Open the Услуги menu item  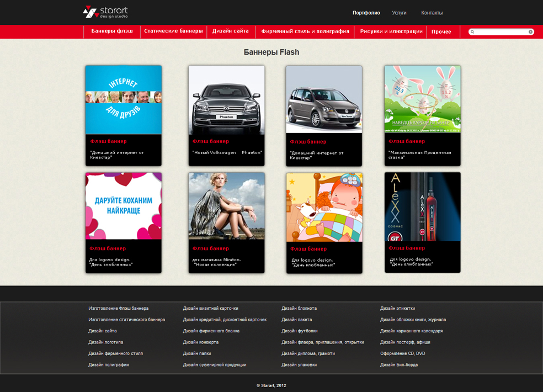(399, 13)
